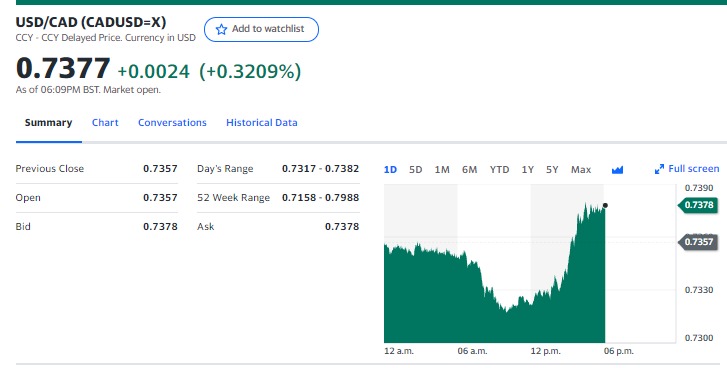Add USD/CAD to watchlist

pos(261,29)
